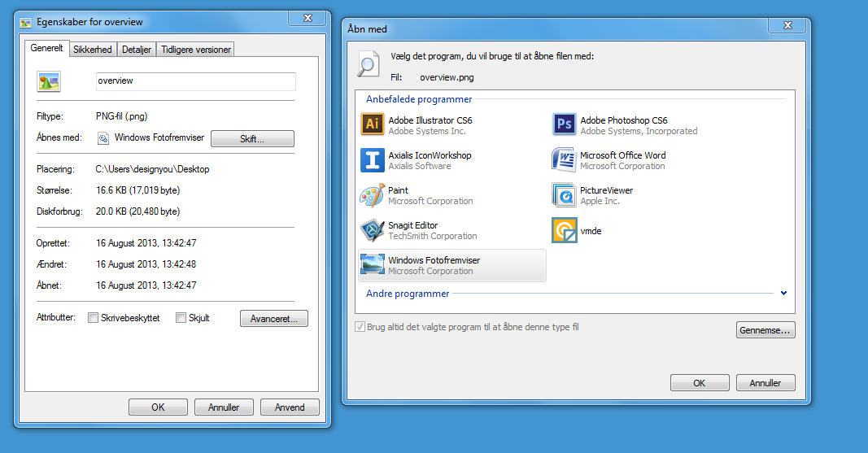Image resolution: width=868 pixels, height=453 pixels.
Task: Choose the Paint program icon
Action: click(x=372, y=195)
